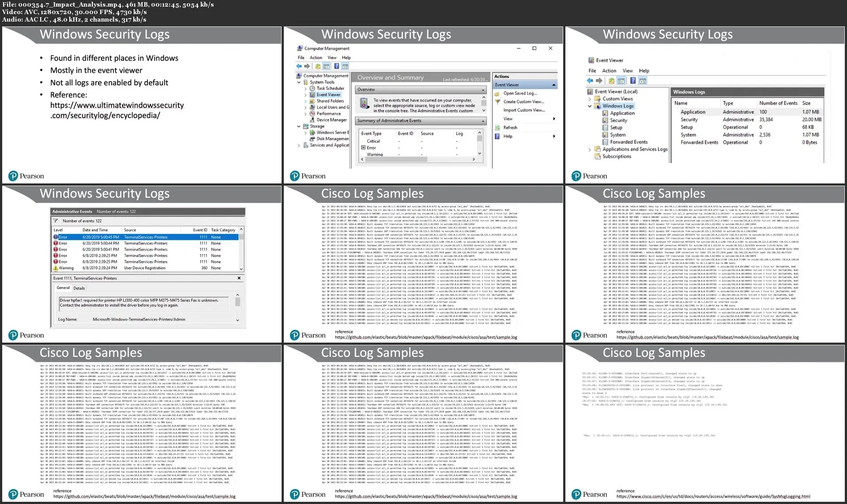This screenshot has width=847, height=504.
Task: Select User Device Registration warning event
Action: tap(146, 268)
